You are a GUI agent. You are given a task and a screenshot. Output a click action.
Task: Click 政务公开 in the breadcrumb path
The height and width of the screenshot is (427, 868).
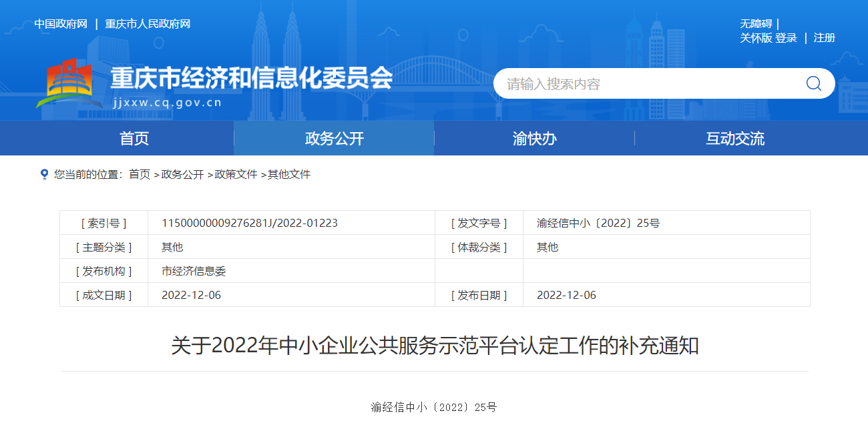pyautogui.click(x=182, y=174)
